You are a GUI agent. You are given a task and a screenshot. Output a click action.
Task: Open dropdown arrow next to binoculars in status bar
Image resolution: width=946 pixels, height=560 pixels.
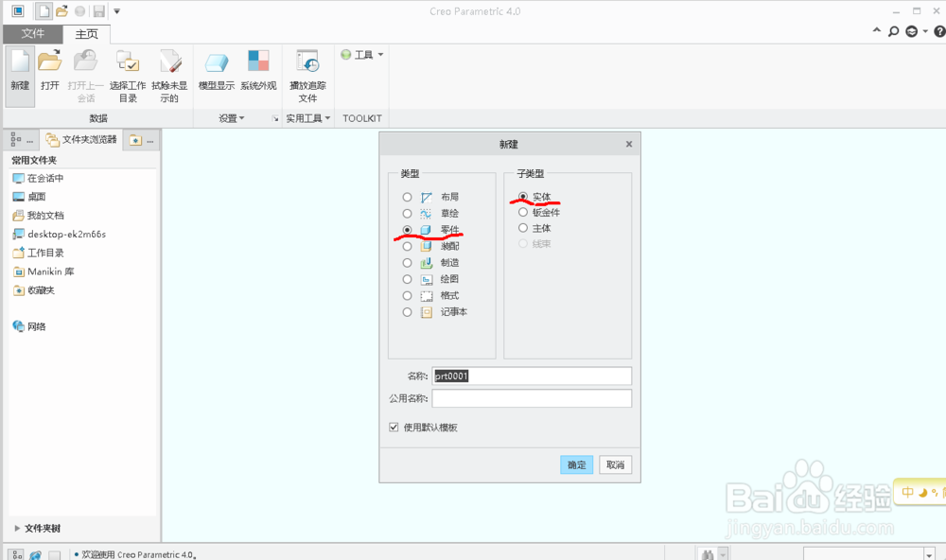tap(723, 554)
